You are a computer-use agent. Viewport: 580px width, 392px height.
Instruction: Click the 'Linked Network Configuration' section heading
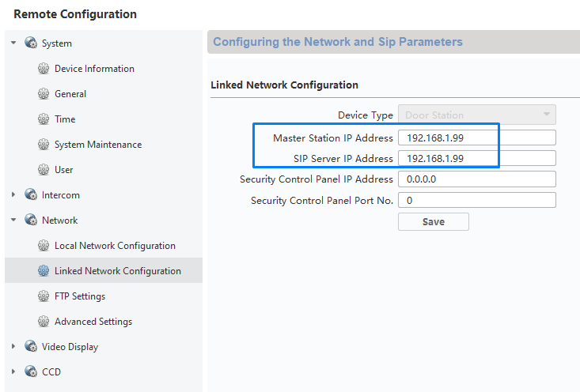coord(284,85)
